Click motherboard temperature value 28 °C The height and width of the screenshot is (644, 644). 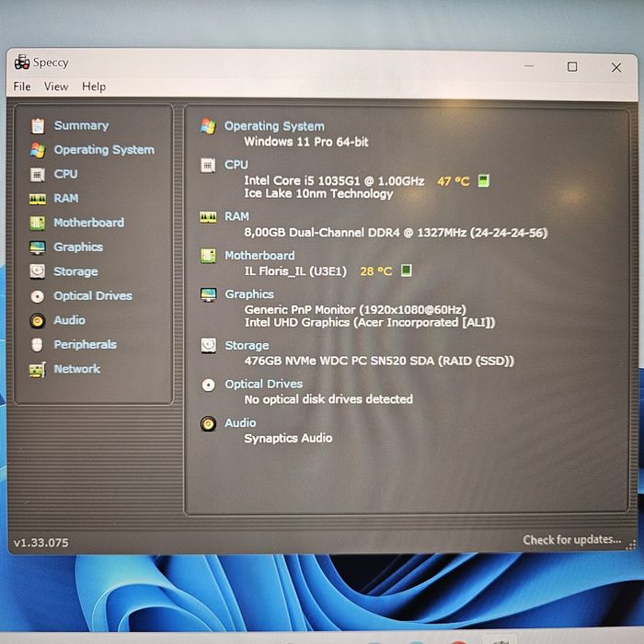(x=376, y=271)
